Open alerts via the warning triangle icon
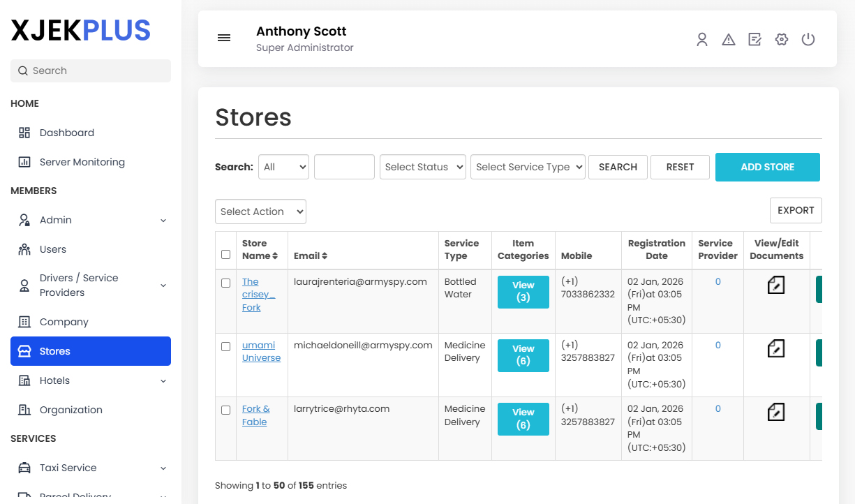Image resolution: width=855 pixels, height=504 pixels. [x=728, y=39]
